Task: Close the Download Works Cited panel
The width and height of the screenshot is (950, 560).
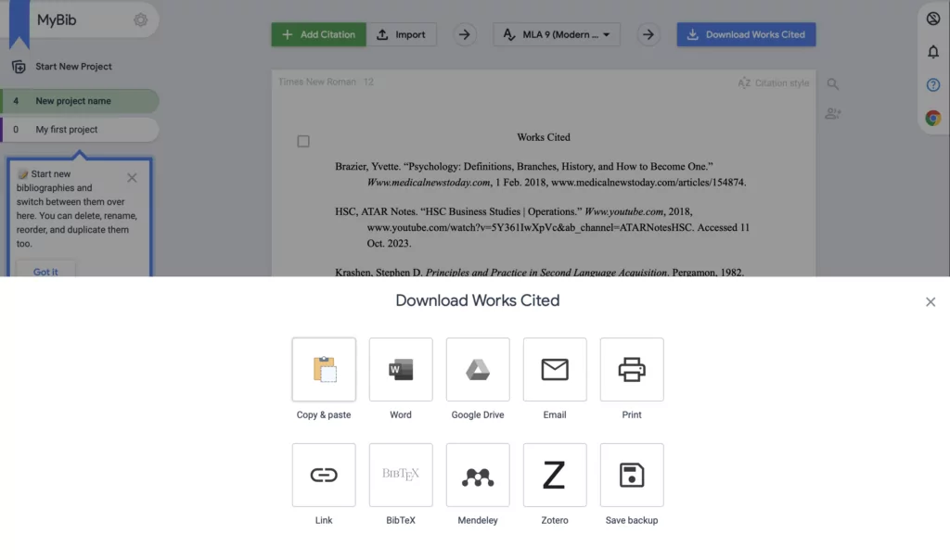Action: click(930, 301)
